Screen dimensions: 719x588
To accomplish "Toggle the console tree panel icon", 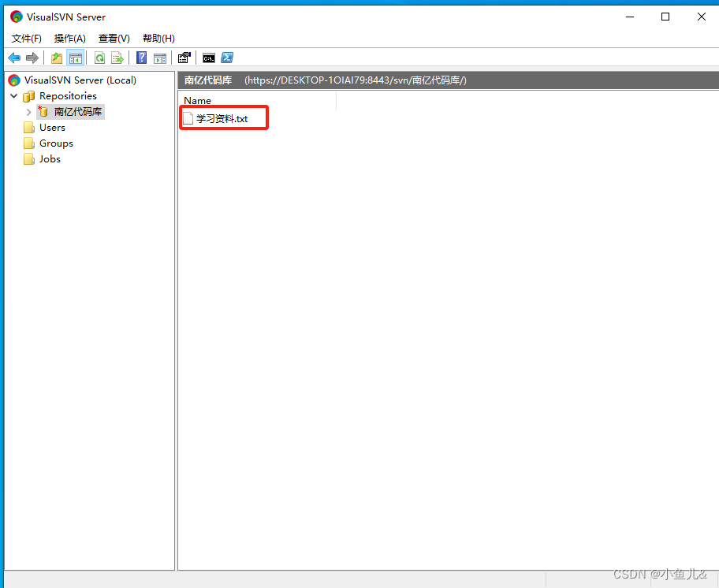I will pyautogui.click(x=76, y=58).
